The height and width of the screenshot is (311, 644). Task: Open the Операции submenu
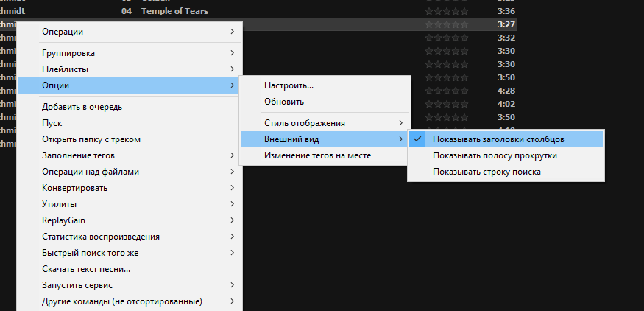[129, 32]
